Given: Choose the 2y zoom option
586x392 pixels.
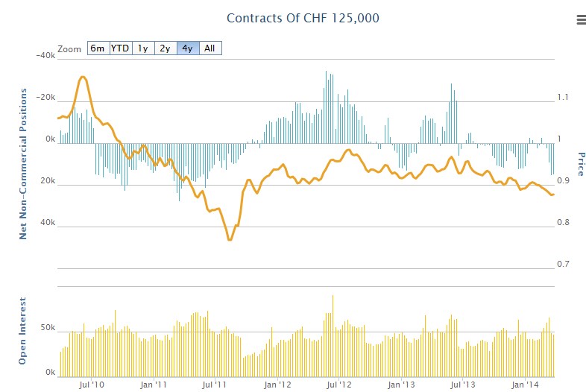Looking at the screenshot, I should (x=165, y=48).
